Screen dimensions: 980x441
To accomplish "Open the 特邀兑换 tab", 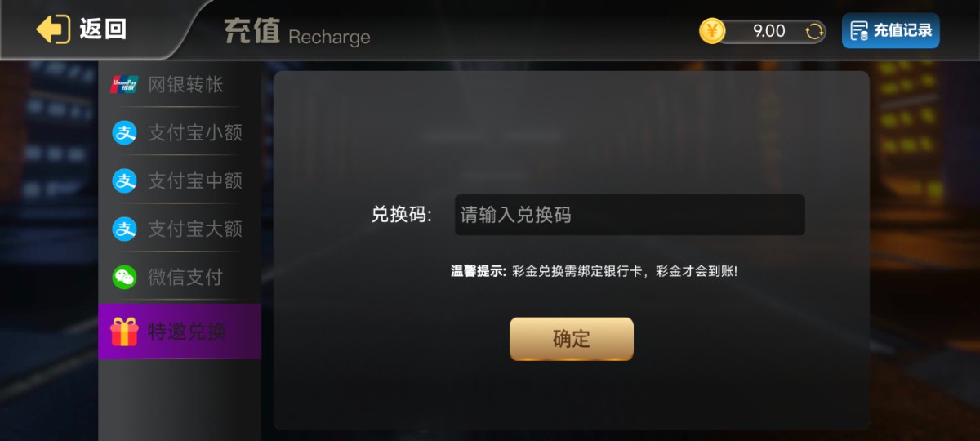I will [180, 332].
